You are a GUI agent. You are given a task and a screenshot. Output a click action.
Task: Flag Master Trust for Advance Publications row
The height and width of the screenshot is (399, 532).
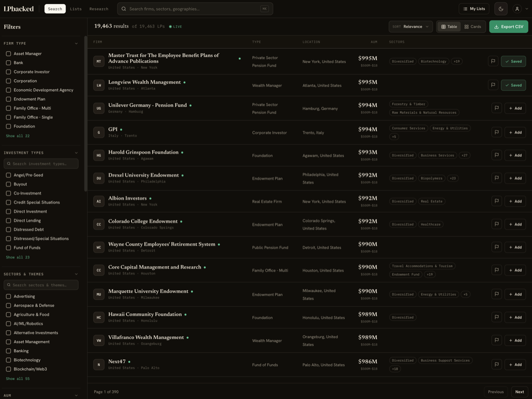pos(493,61)
